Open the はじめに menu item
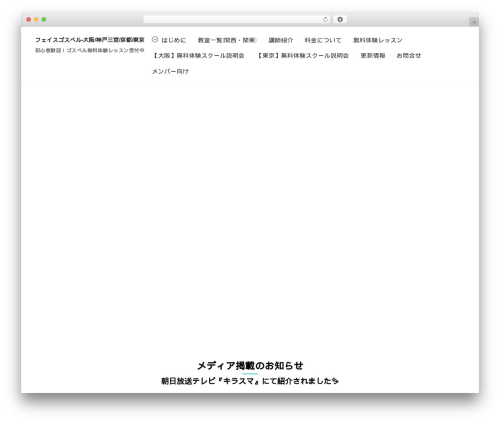Viewport: 500px width, 423px height. [x=173, y=40]
